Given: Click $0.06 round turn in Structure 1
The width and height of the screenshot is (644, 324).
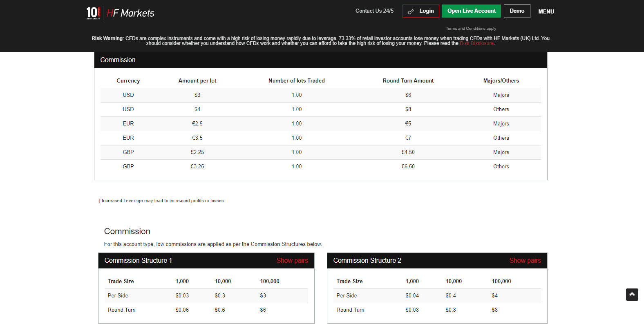Looking at the screenshot, I should [182, 310].
